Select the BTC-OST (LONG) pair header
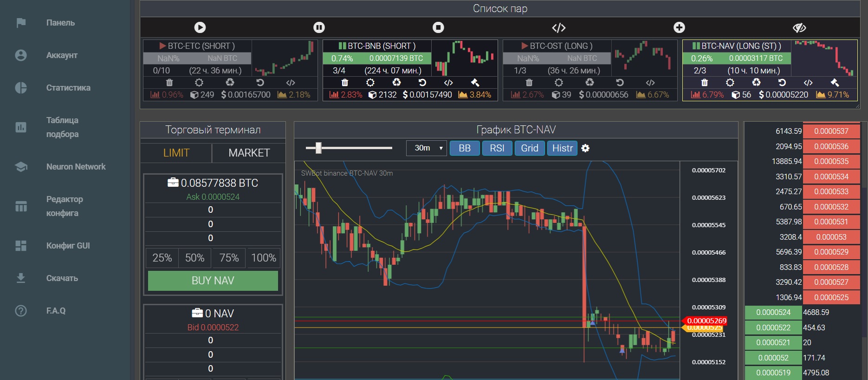 (x=557, y=46)
